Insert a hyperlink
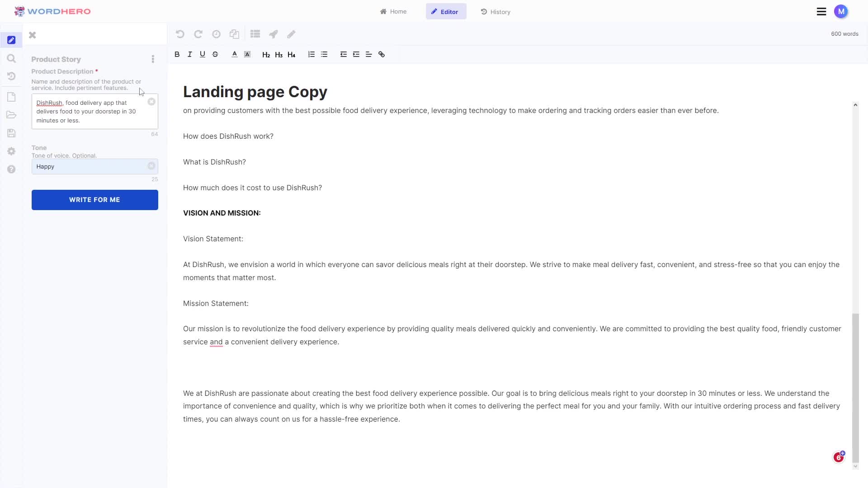Image resolution: width=868 pixels, height=488 pixels. [x=382, y=54]
